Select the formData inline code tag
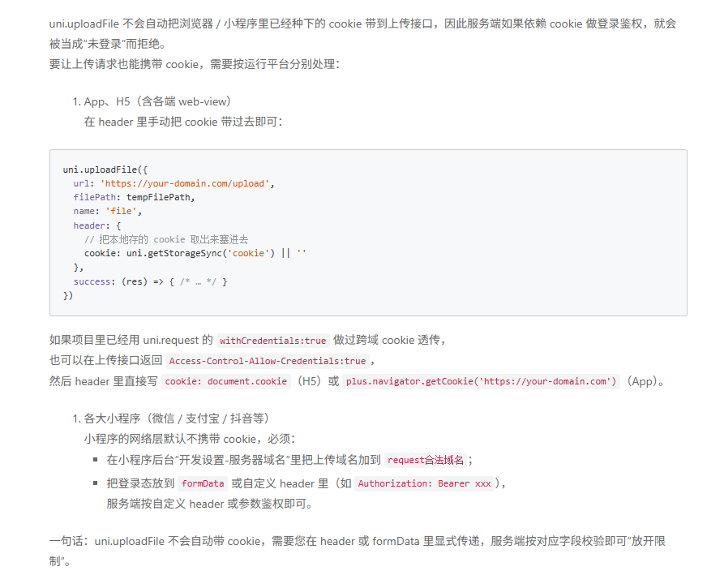Viewport: 707px width, 588px height. pyautogui.click(x=203, y=483)
